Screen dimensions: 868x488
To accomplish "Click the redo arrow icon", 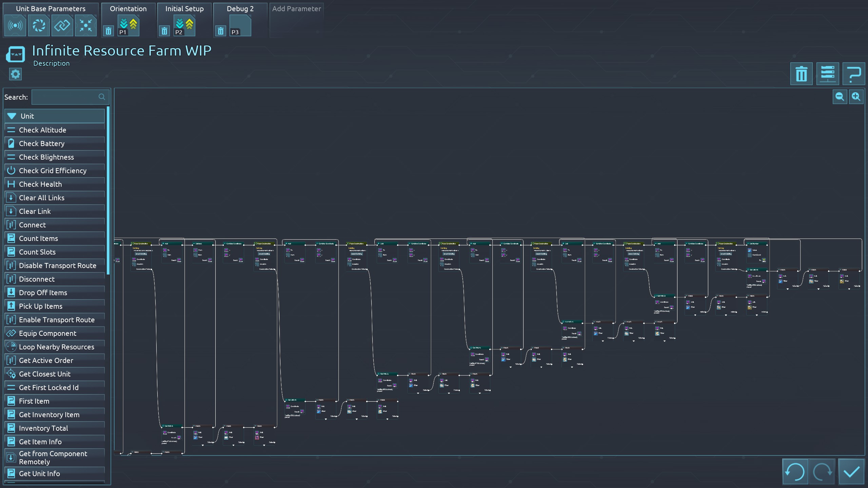I will coord(822,471).
